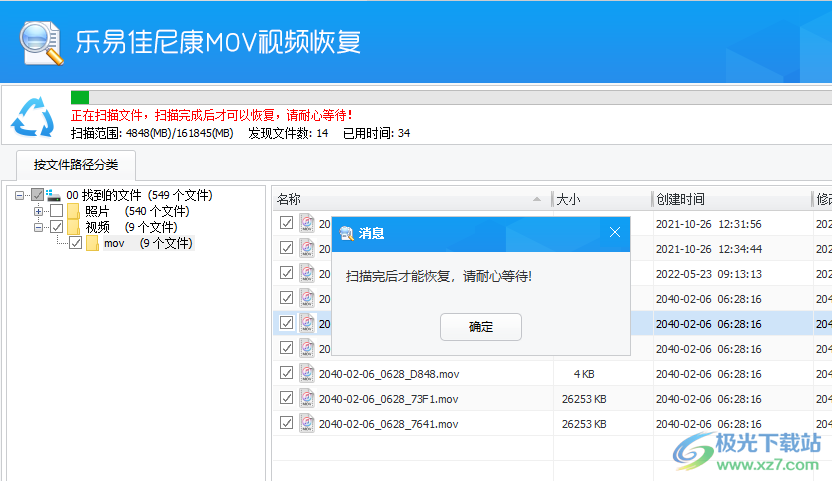832x481 pixels.
Task: Open the 按文件路径分类 tab
Action: 76,165
